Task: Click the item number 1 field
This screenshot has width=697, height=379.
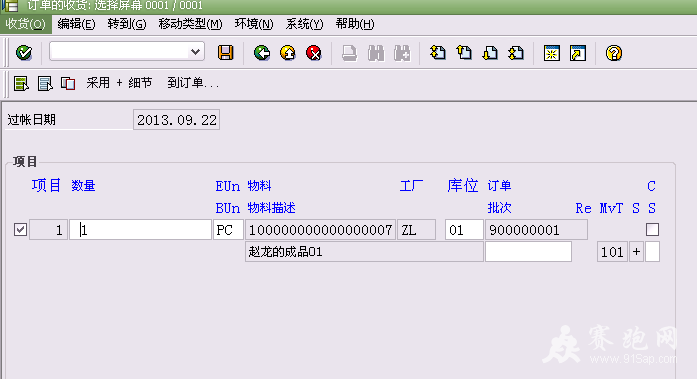Action: [48, 230]
